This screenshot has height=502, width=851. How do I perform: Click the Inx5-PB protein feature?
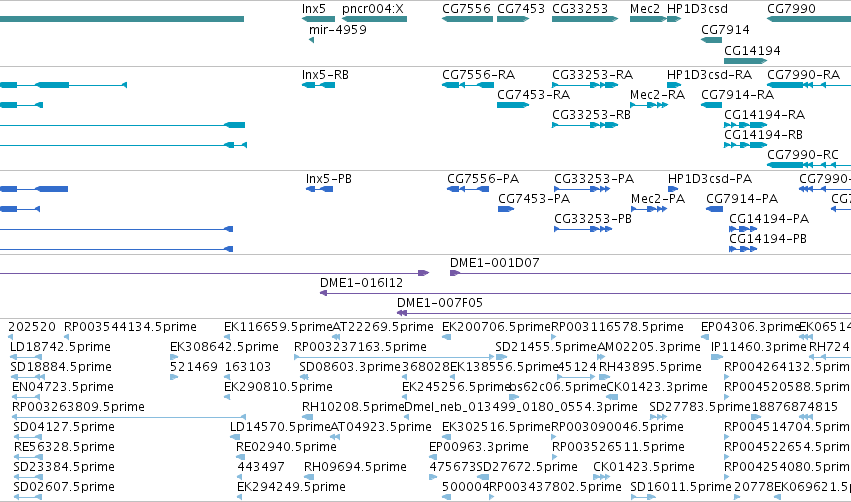tap(320, 189)
